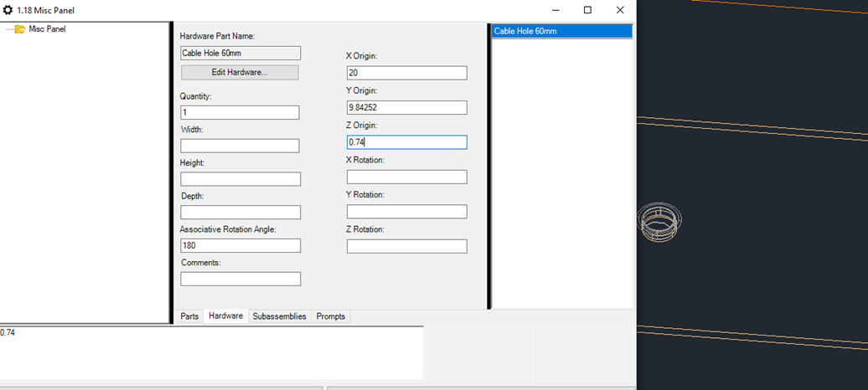Click the Comments text box

coord(240,279)
